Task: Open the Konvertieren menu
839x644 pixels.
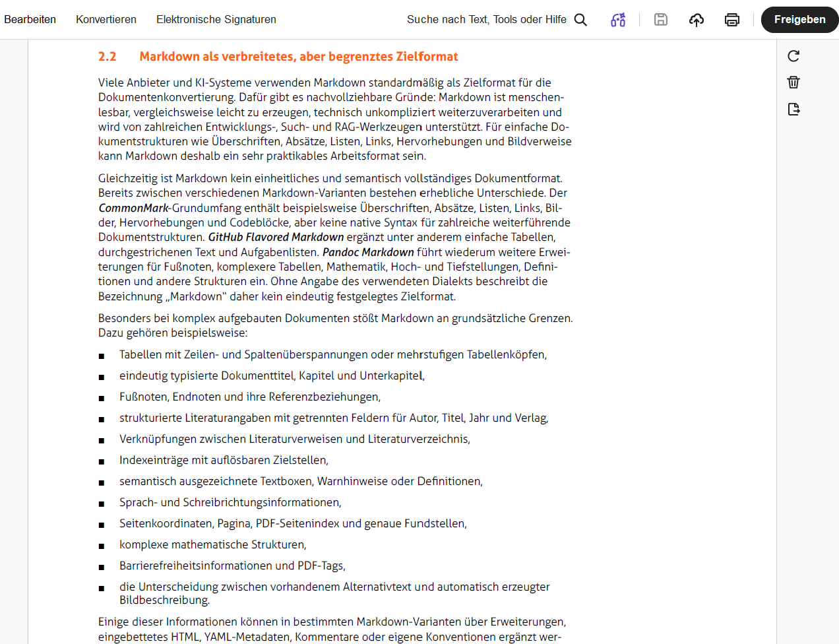Action: click(x=106, y=20)
